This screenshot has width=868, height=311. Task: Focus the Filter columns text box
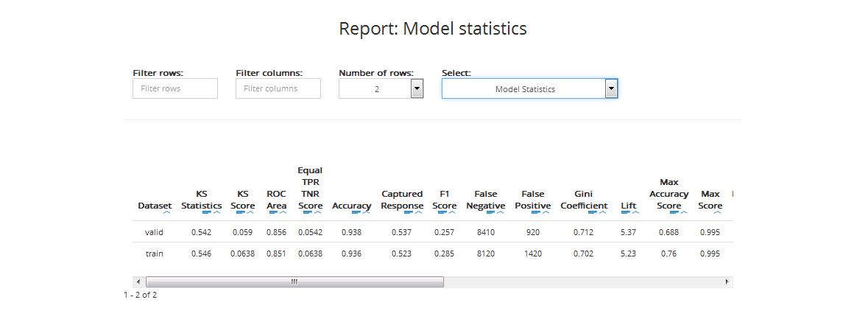(278, 89)
